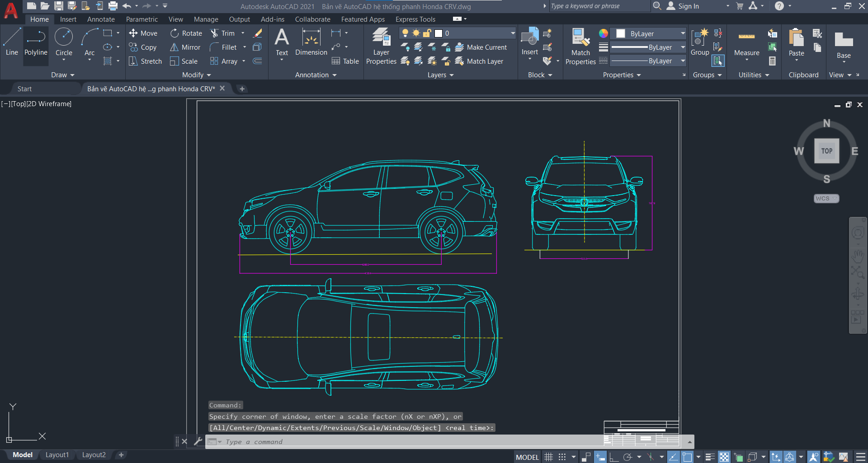Open the object color ByLayer dropdown
868x463 pixels.
[x=683, y=33]
